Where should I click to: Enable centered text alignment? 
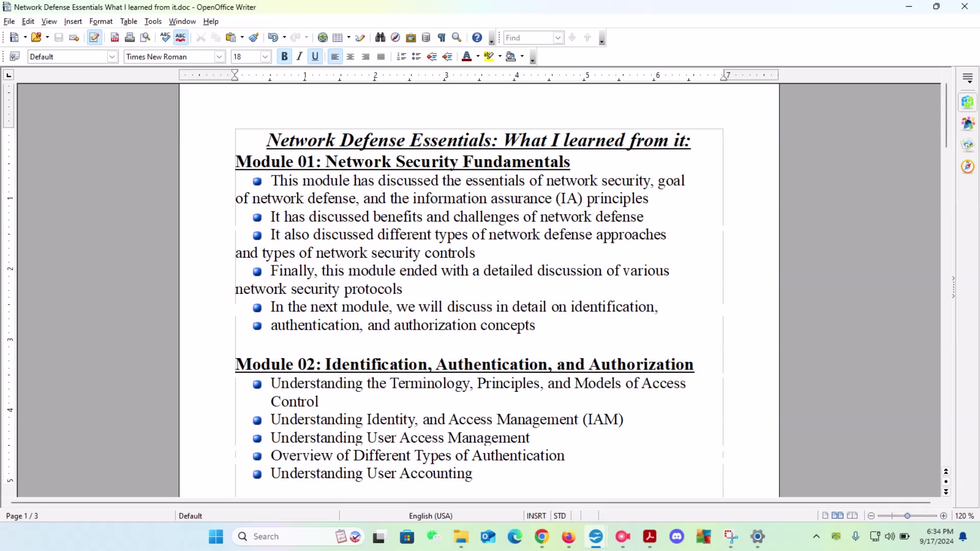point(350,56)
